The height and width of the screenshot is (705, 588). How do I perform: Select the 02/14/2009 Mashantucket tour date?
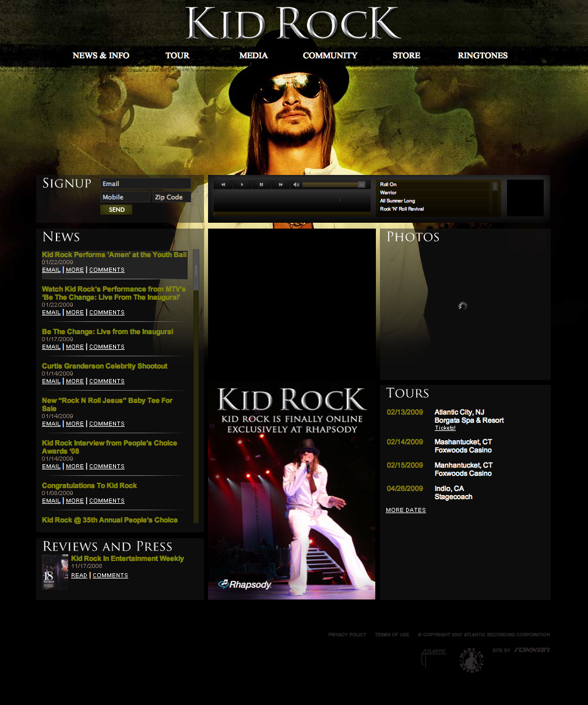coord(439,446)
